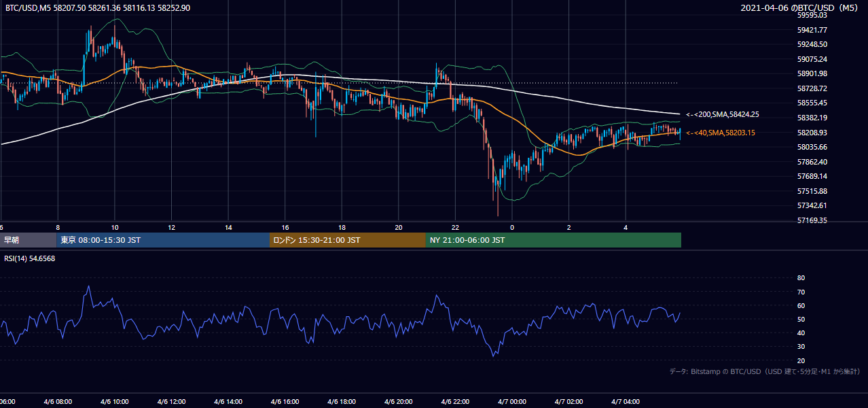Screen dimensions: 868x408
Task: Click the London 15:30-21:00 JST session bar
Action: pos(348,240)
